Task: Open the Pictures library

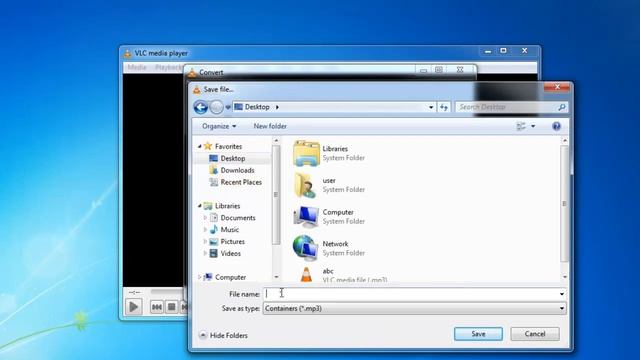Action: coord(232,242)
